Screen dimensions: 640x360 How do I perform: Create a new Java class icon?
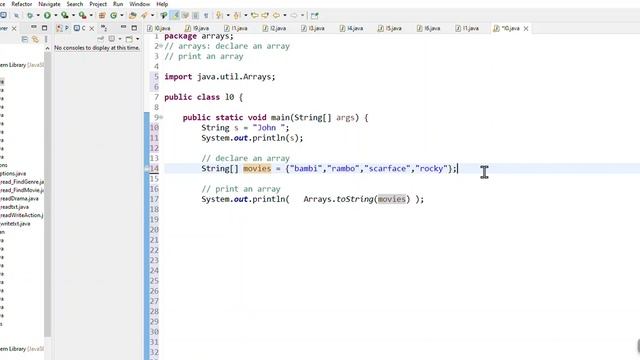[x=113, y=16]
